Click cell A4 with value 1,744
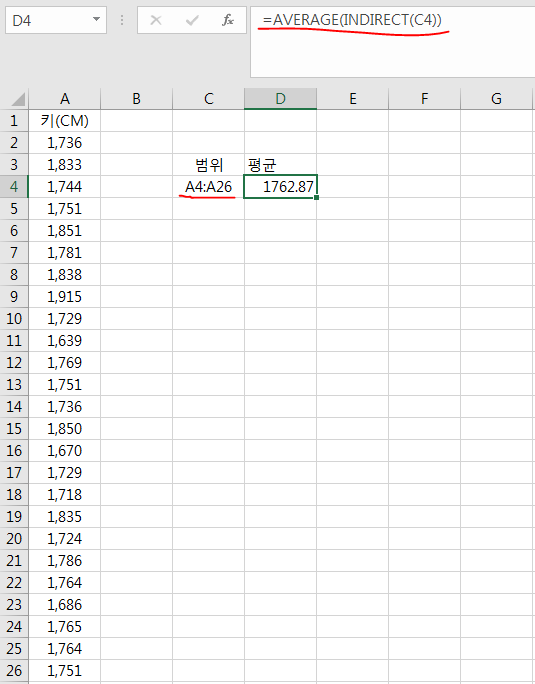535x684 pixels. pos(65,187)
